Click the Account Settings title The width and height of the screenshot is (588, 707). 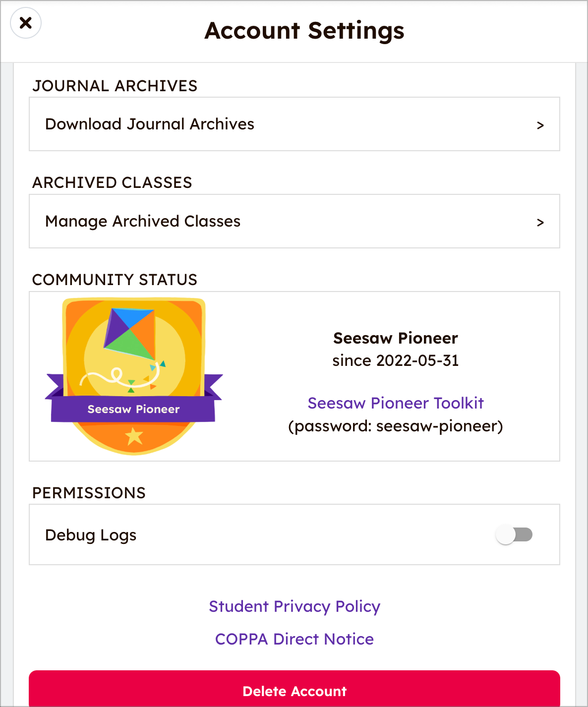click(304, 31)
